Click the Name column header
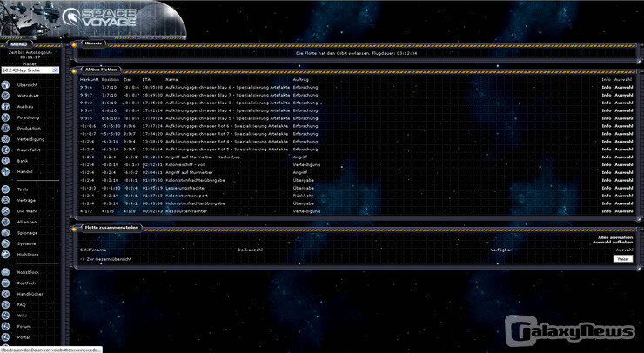Image resolution: width=644 pixels, height=353 pixels. click(171, 80)
